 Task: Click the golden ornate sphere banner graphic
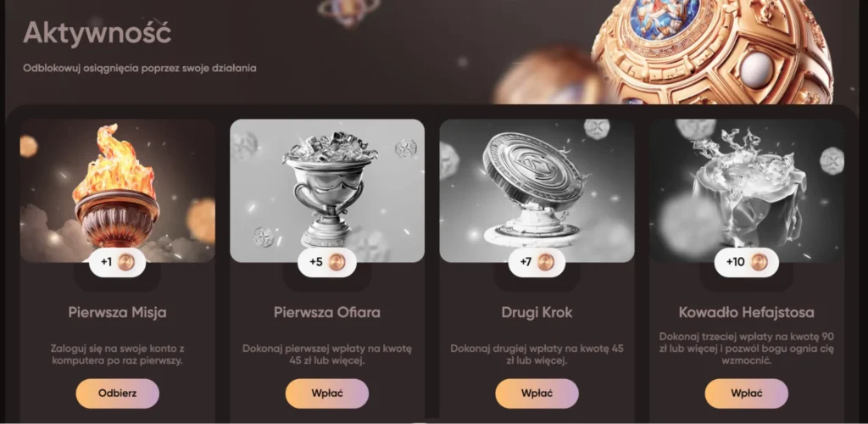click(712, 52)
